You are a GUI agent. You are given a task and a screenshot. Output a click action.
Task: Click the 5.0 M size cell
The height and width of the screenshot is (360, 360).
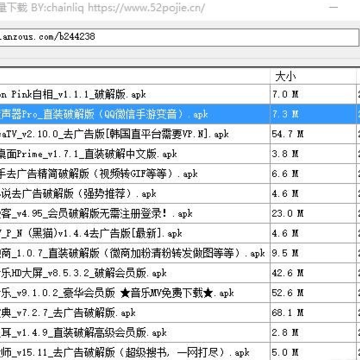[313, 352]
